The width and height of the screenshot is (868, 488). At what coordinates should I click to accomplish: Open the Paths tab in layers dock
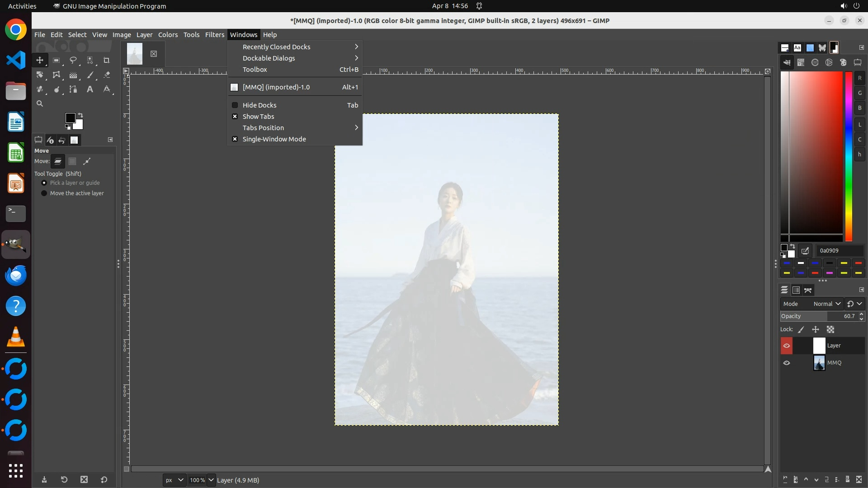click(808, 290)
